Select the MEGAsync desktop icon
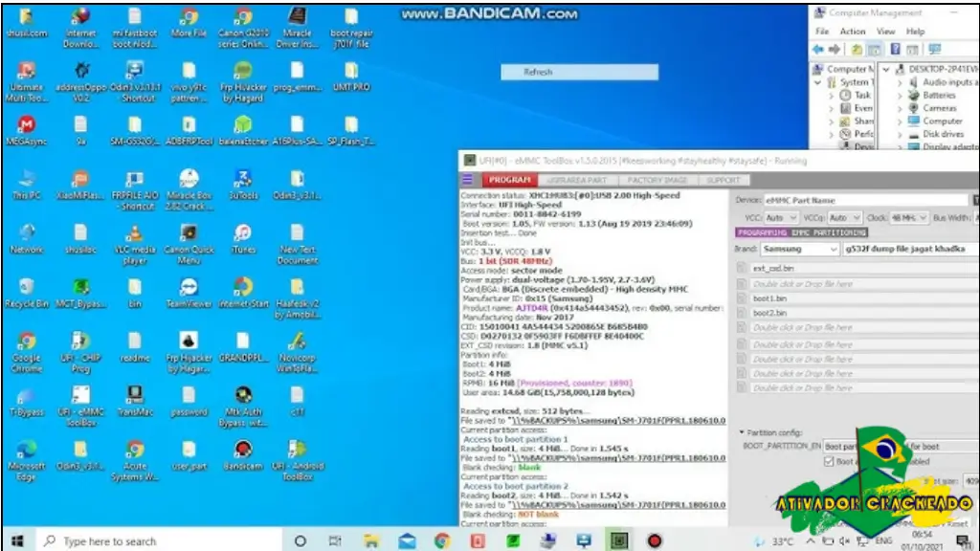The image size is (980, 551). pyautogui.click(x=26, y=130)
